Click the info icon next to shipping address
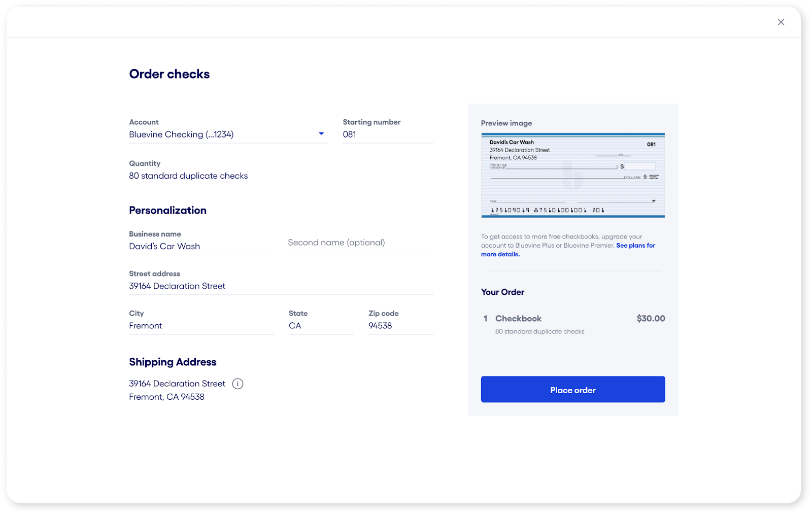 (x=238, y=384)
